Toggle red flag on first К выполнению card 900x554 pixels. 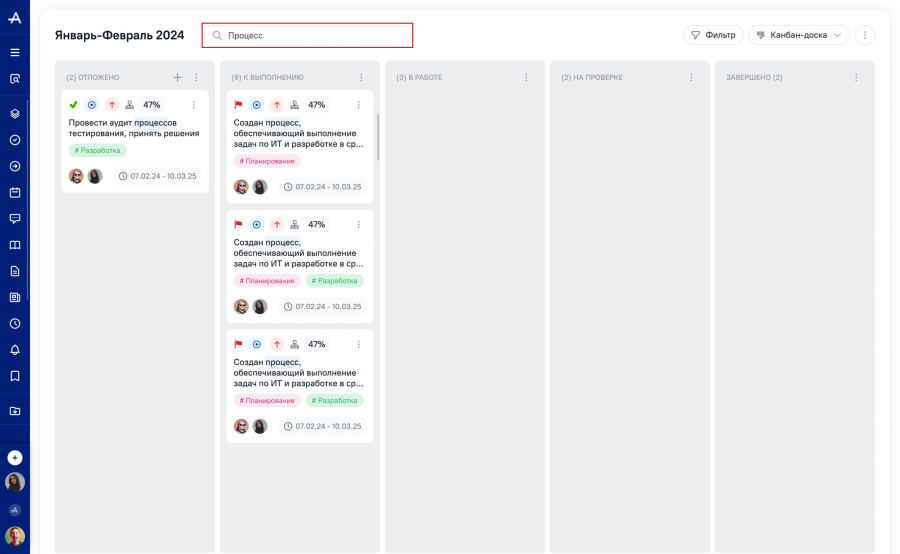tap(238, 104)
